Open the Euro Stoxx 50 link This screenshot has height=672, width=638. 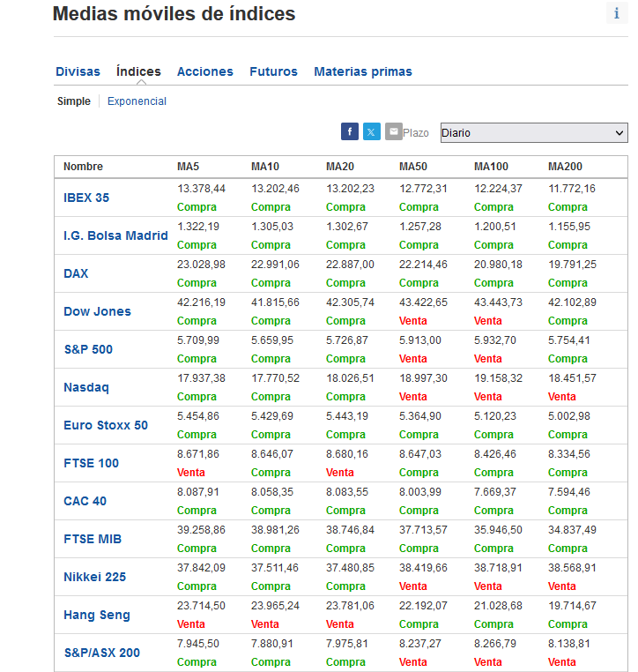[106, 425]
